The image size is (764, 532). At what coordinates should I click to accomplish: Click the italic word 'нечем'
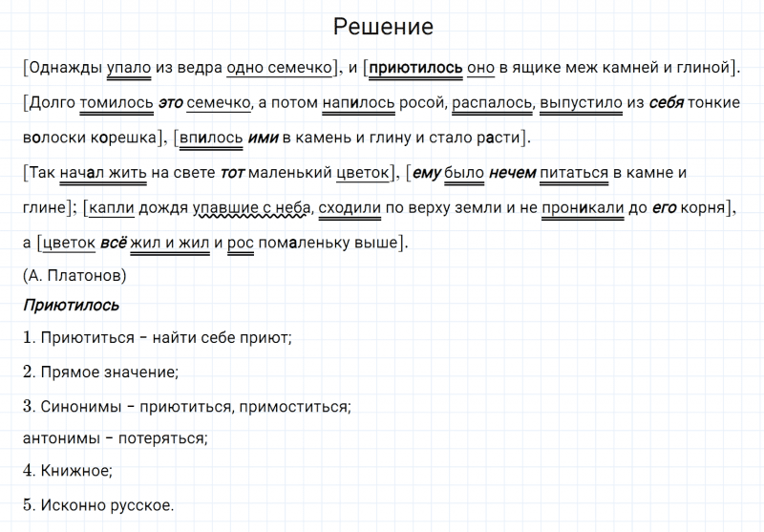513,173
